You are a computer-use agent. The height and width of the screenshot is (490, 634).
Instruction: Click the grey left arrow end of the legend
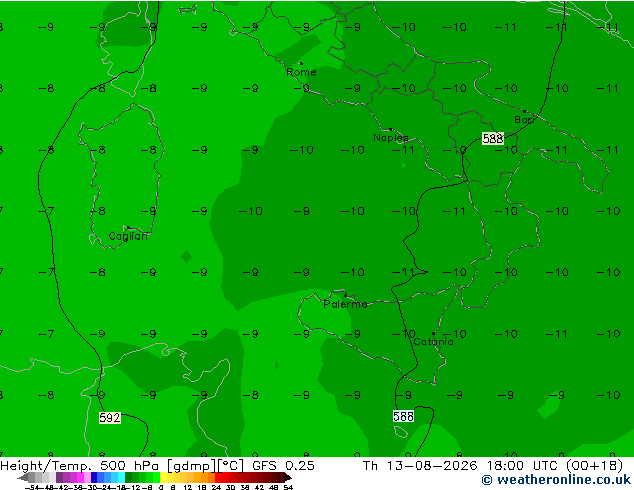(23, 477)
